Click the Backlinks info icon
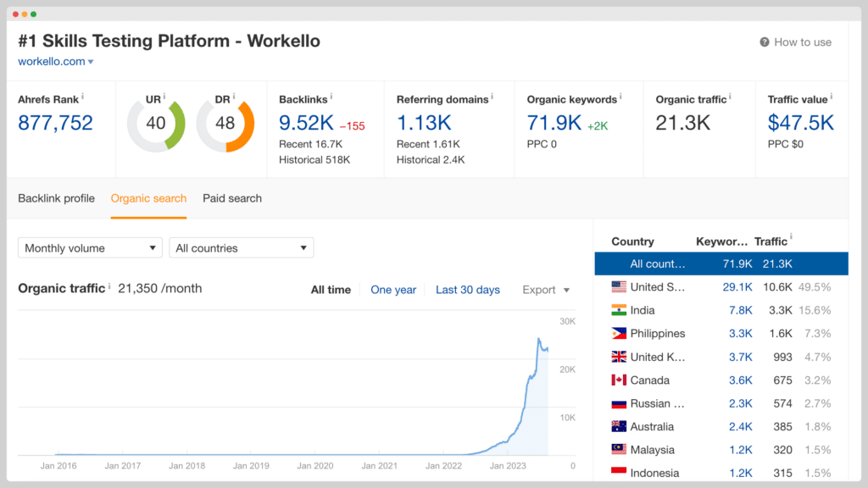 [x=331, y=97]
